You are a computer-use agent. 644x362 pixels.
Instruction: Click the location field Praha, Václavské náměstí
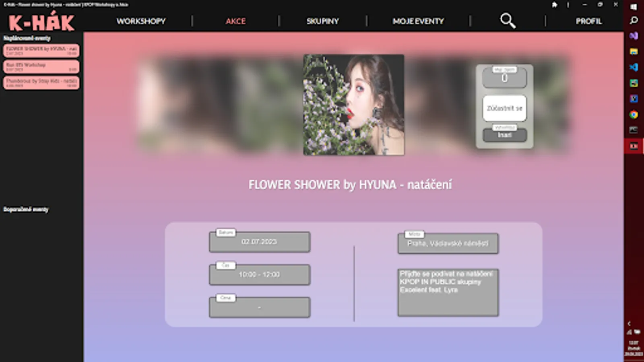coord(448,243)
